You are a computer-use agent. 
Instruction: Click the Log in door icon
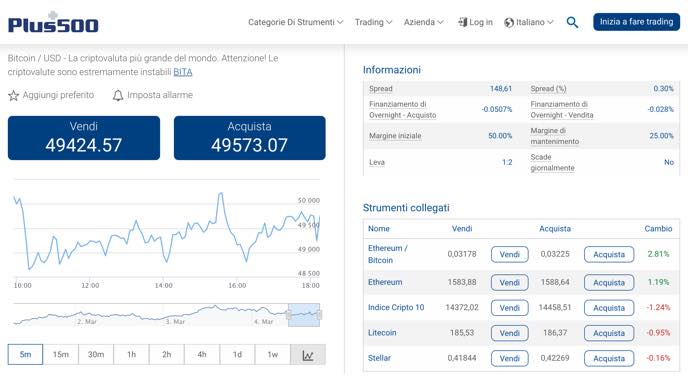click(x=462, y=22)
